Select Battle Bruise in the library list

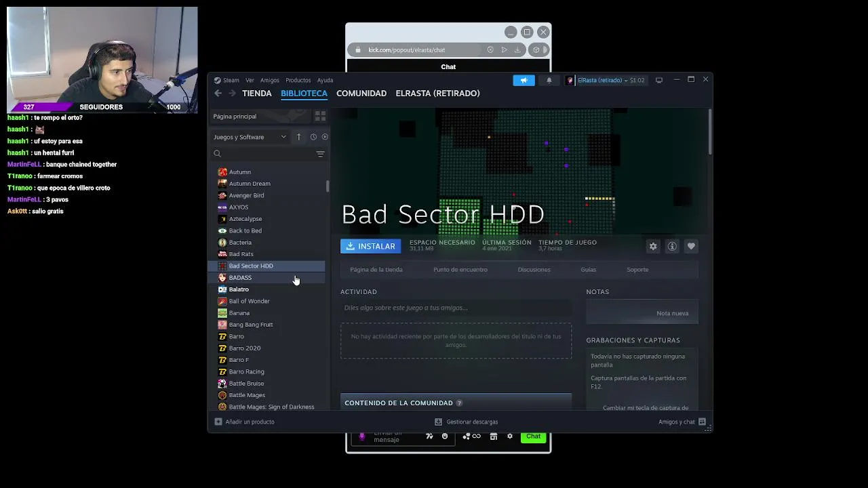(x=267, y=384)
